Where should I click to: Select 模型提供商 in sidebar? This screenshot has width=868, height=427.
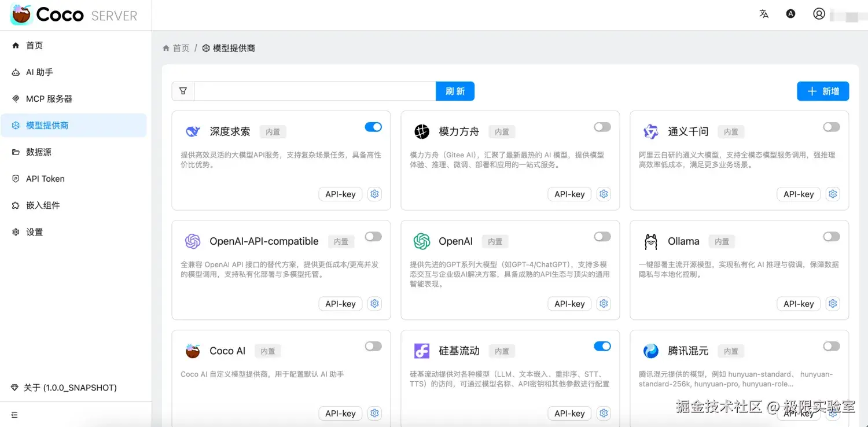[73, 126]
